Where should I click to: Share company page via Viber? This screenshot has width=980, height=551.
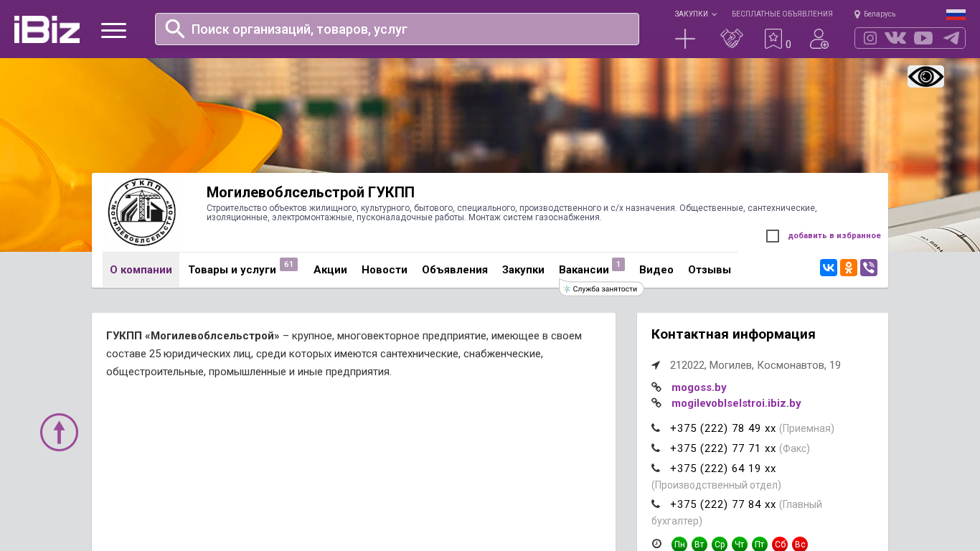click(869, 268)
